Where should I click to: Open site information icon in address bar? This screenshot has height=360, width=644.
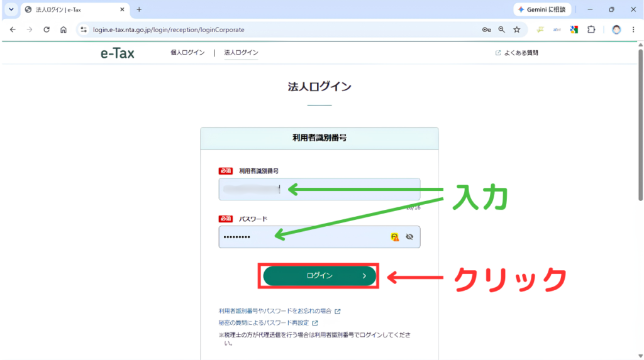point(84,30)
